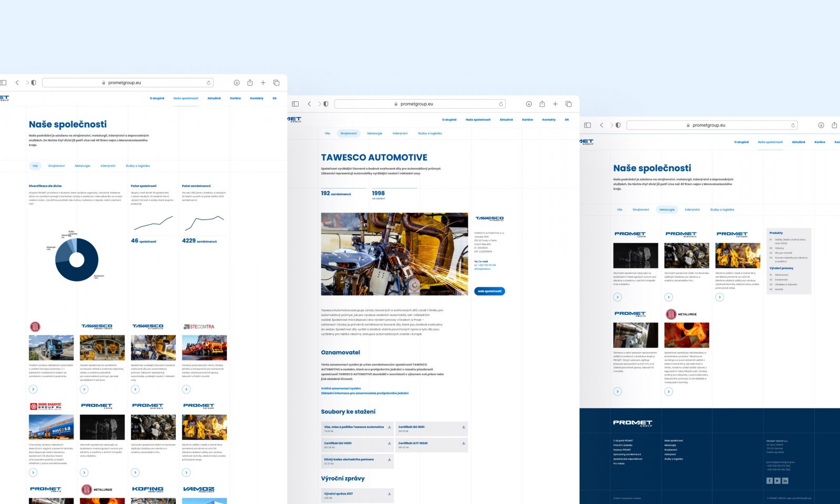Select Inženýrství filter in right window
840x504 pixels.
692,209
